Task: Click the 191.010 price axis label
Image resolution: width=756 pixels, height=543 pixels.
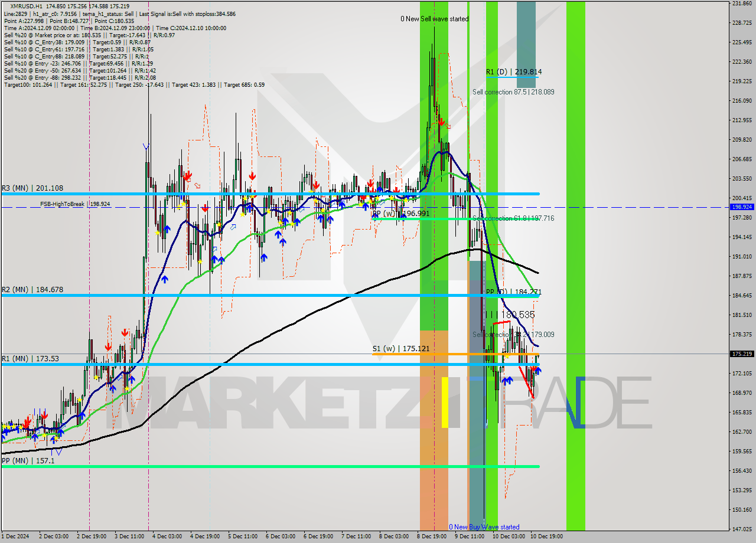Action: pos(742,257)
